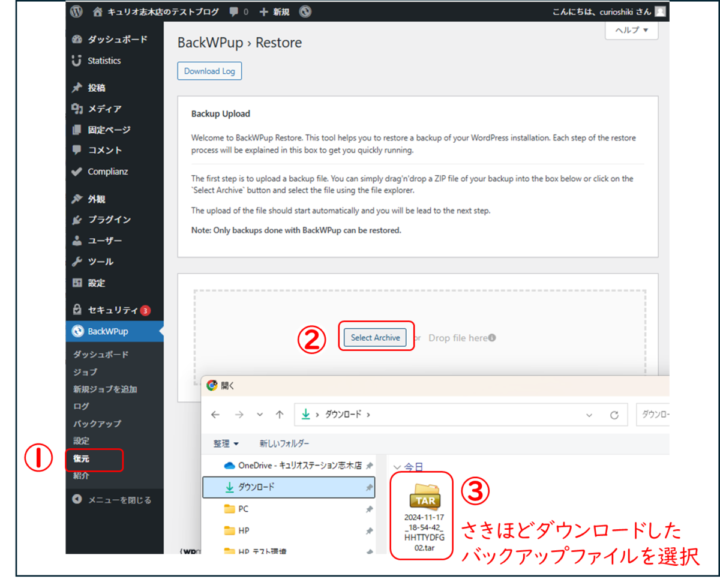
Task: Click 新しいフォルダー button in file dialog
Action: pos(284,444)
